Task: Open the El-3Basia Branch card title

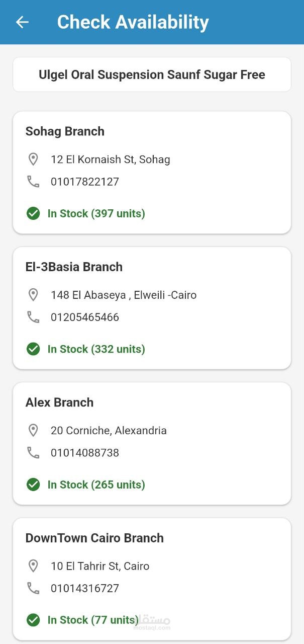Action: click(x=74, y=267)
